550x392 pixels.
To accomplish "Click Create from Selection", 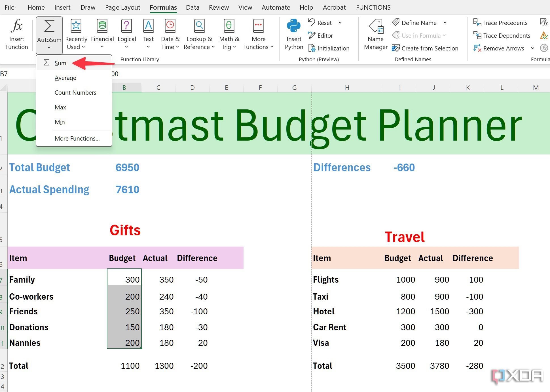I will 425,48.
